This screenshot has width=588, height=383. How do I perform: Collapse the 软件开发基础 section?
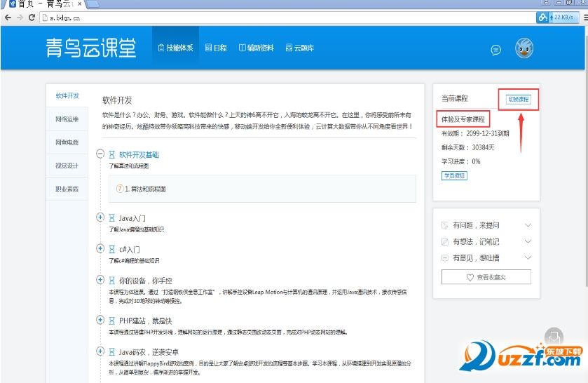tap(100, 154)
